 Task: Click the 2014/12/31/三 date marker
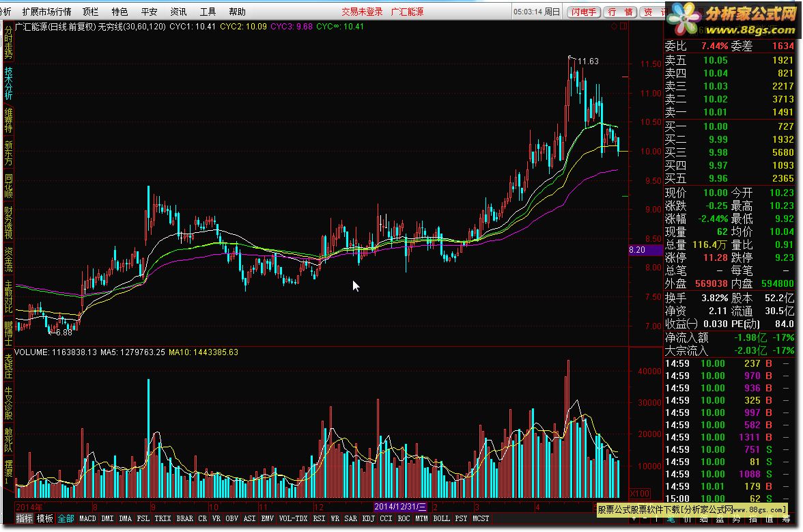[x=400, y=507]
